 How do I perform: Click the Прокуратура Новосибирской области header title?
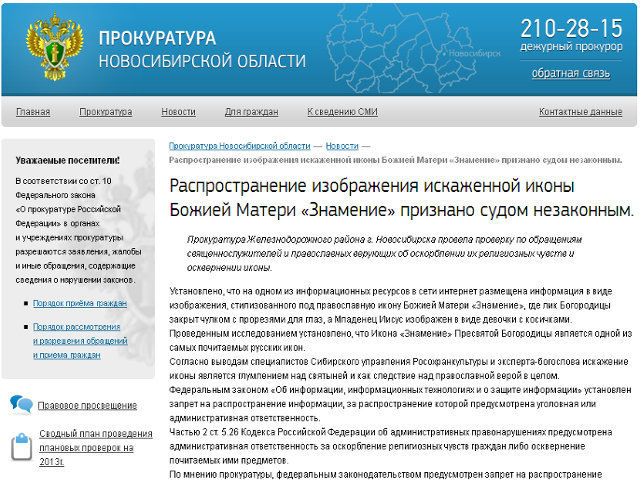pos(168,50)
